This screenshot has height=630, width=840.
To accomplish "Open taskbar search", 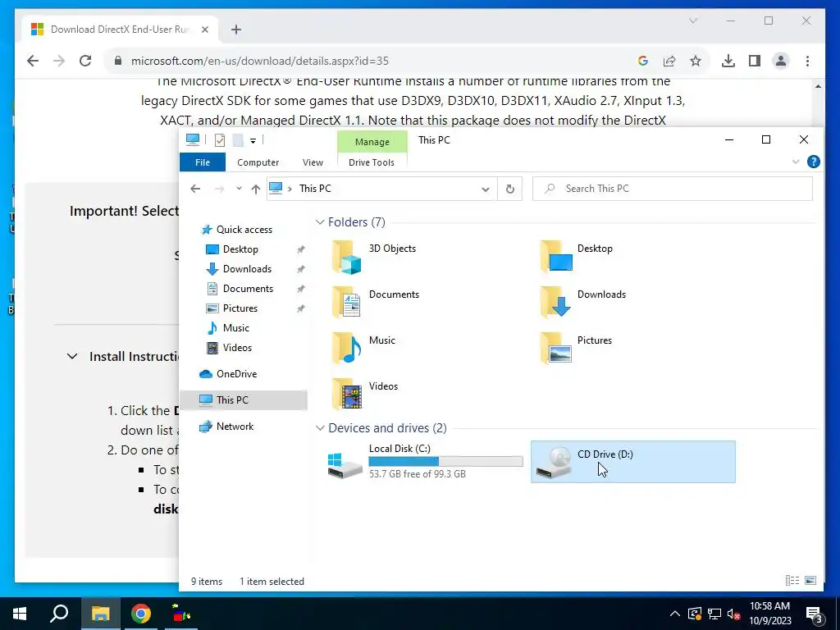I will point(59,614).
